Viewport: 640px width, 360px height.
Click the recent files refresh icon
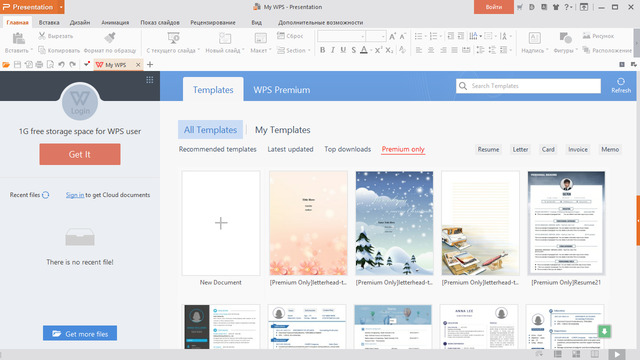(x=46, y=195)
